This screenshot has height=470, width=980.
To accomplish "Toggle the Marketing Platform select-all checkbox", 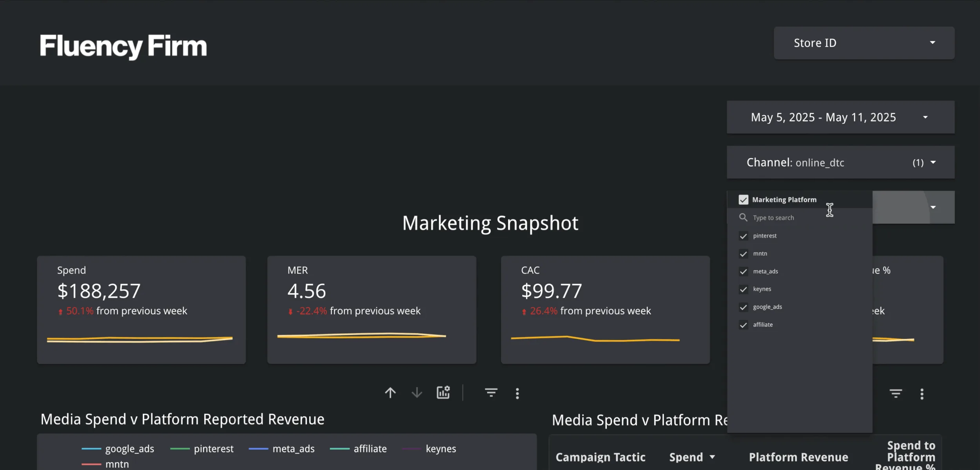I will tap(744, 199).
